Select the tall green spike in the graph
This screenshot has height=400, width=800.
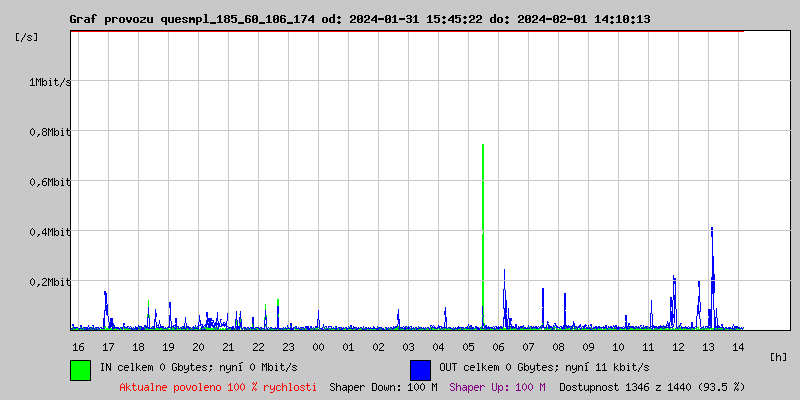point(483,220)
